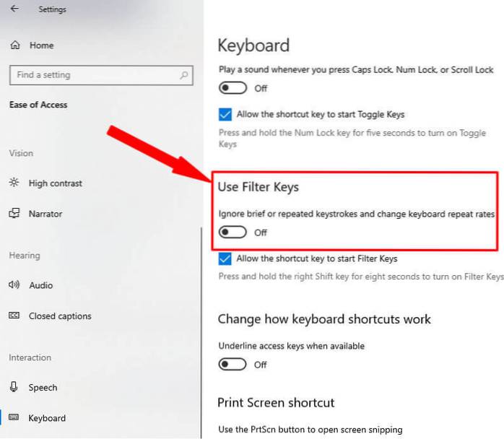Click the sidebar vertical scrollbar

point(201,333)
